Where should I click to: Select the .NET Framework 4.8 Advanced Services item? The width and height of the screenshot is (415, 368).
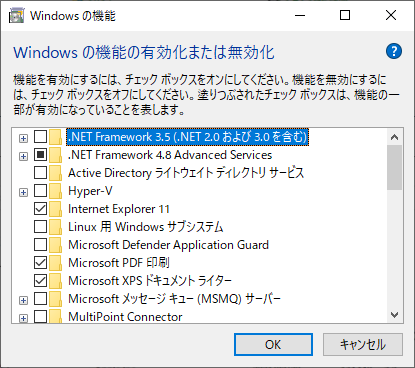[170, 155]
